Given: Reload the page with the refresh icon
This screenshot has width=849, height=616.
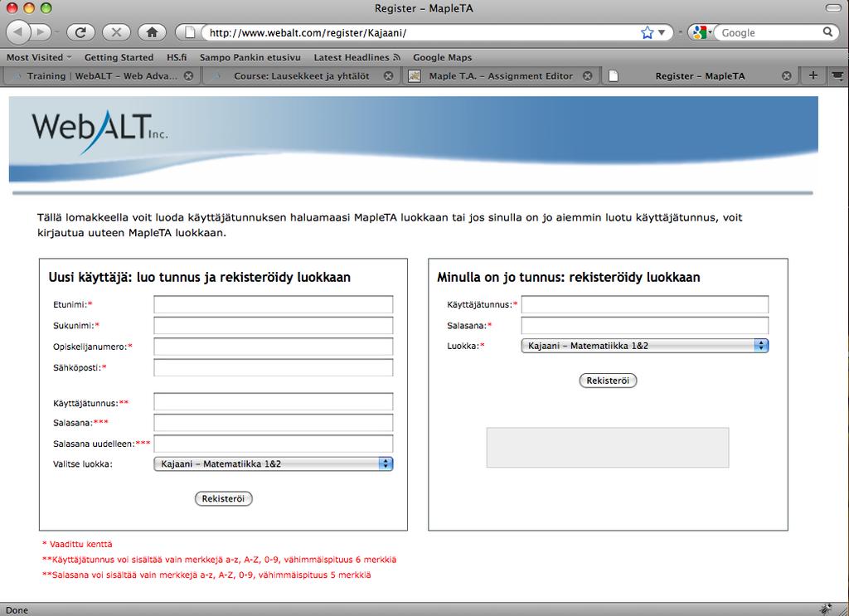Looking at the screenshot, I should point(80,32).
